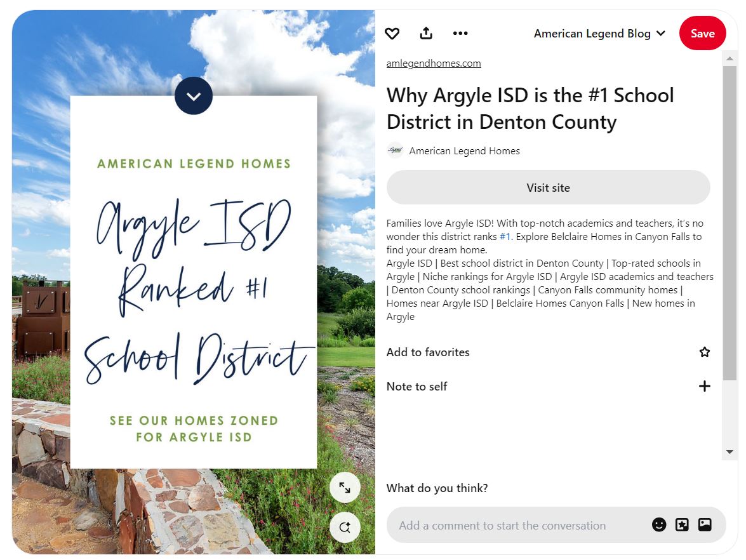The image size is (746, 560).
Task: Click the pin title about Argyle ISD
Action: point(530,109)
